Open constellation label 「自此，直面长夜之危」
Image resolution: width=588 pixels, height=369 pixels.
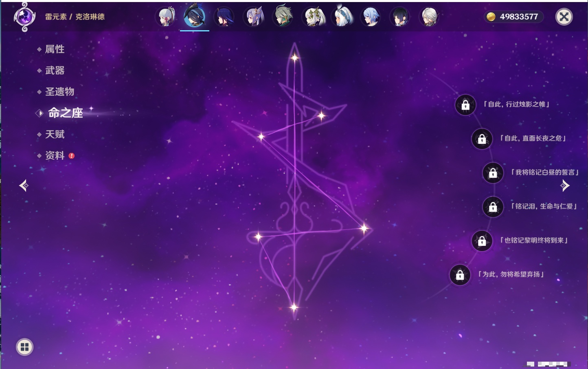click(x=533, y=138)
